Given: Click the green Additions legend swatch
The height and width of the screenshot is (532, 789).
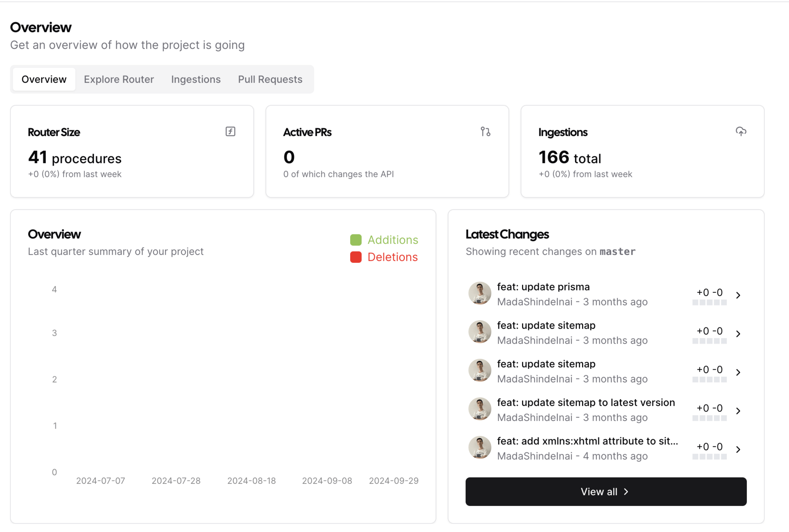Looking at the screenshot, I should coord(356,240).
